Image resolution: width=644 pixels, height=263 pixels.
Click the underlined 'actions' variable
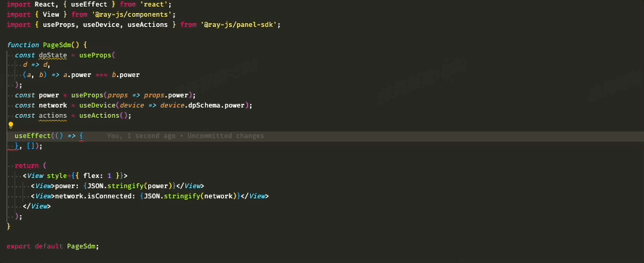click(53, 116)
